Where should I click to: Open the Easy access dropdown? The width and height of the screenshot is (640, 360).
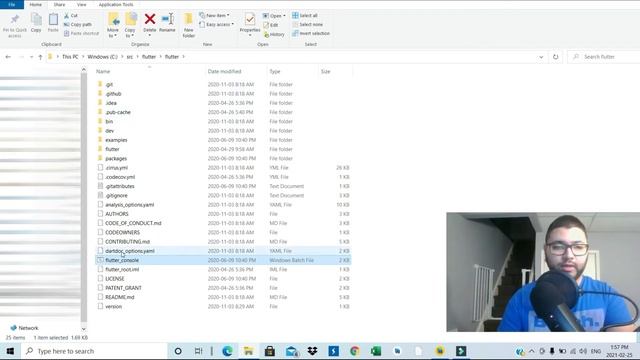click(217, 24)
